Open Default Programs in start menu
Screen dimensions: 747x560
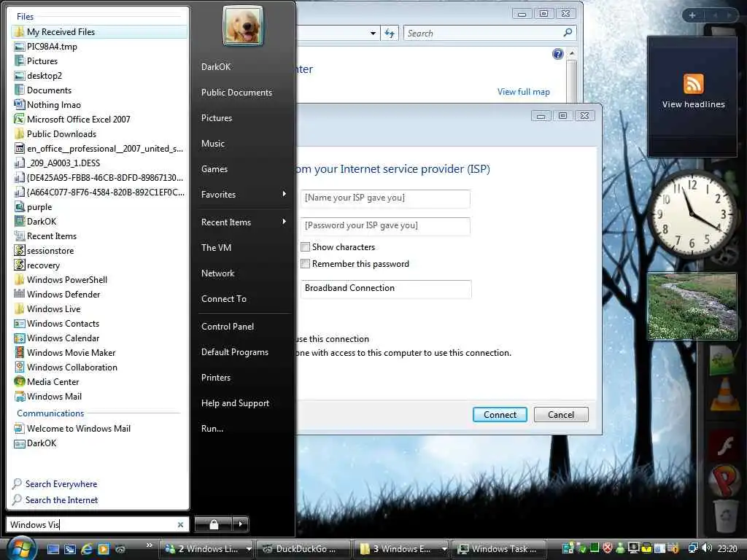tap(234, 352)
